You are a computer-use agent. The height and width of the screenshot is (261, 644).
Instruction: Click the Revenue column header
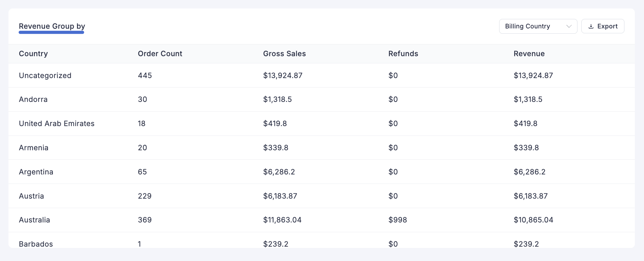529,54
